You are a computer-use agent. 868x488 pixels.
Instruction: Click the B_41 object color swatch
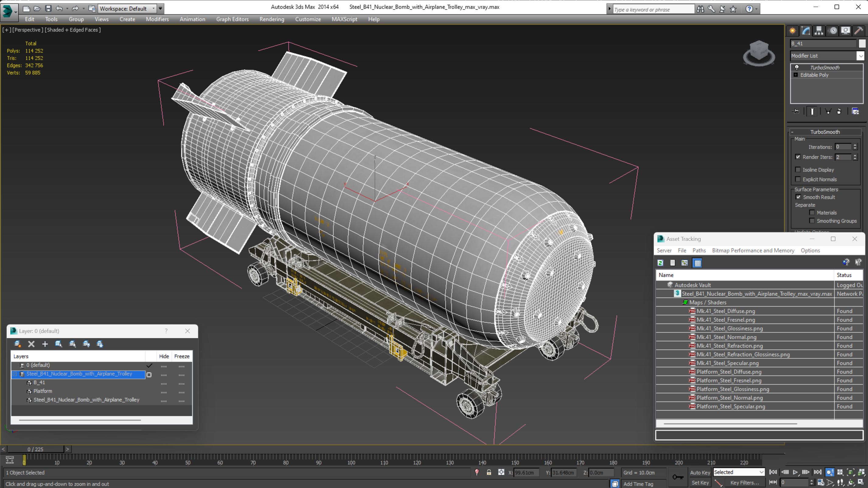tap(862, 43)
